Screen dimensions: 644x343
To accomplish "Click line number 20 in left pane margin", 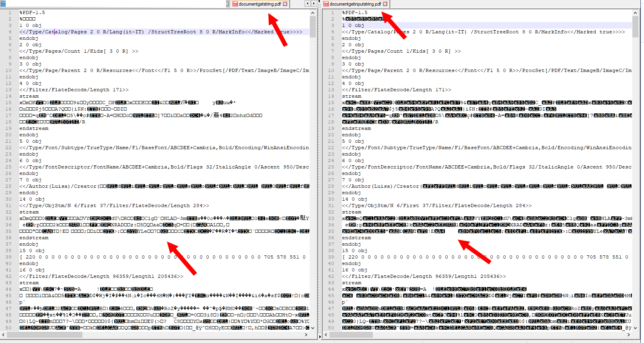I will click(x=8, y=135).
